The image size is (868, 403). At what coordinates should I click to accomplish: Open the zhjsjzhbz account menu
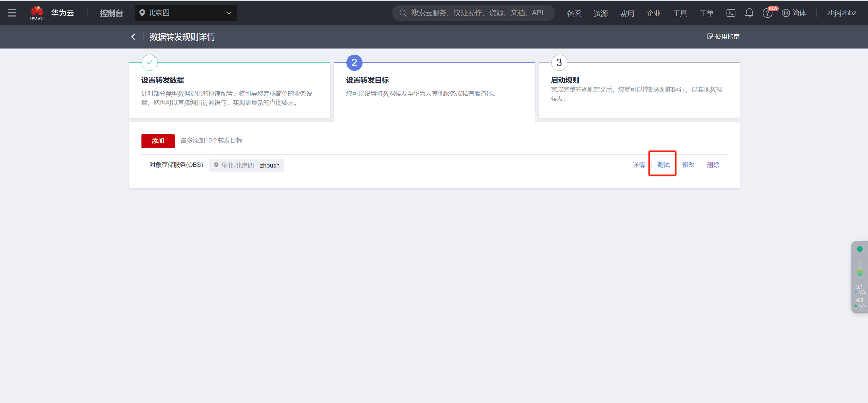842,13
